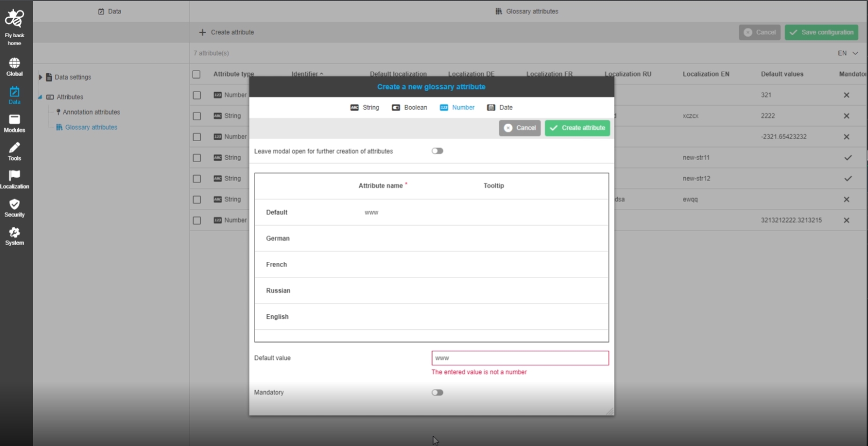
Task: Select the Date attribute type tab
Action: (500, 108)
